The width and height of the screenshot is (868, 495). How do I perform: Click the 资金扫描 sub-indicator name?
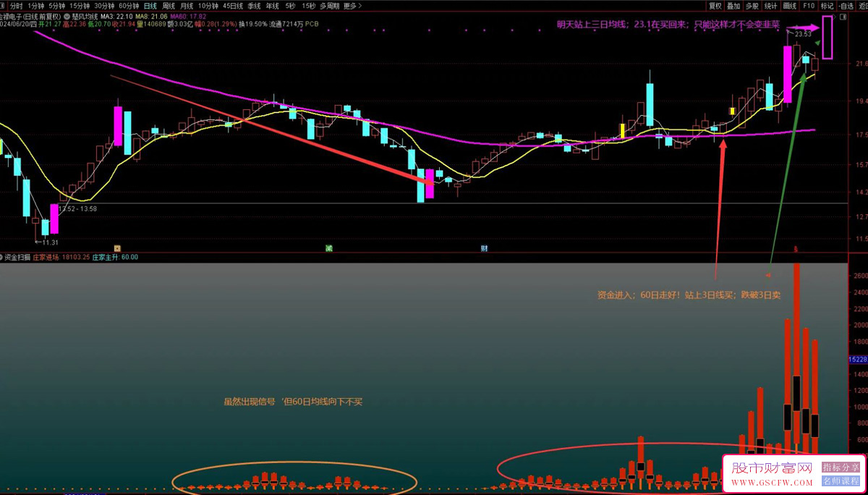18,257
